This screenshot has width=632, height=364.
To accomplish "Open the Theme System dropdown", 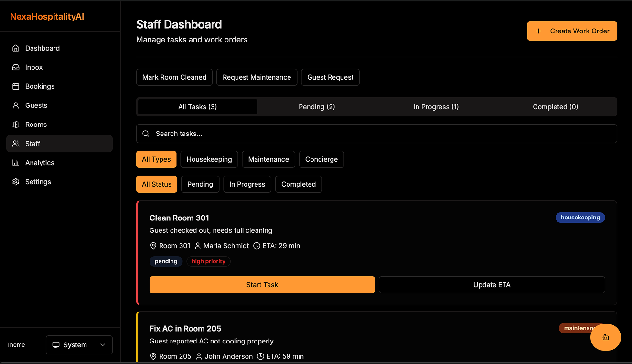I will pos(79,344).
